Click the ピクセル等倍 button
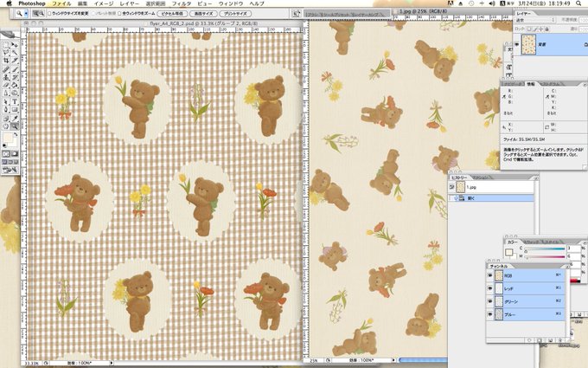 (x=172, y=14)
